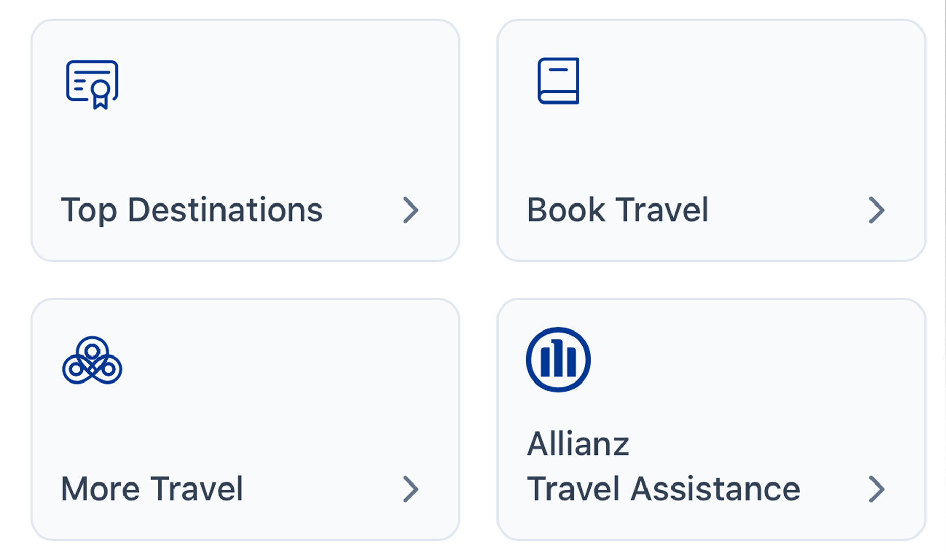Viewport: 946px width, 560px height.
Task: Expand the Book Travel chevron arrow
Action: (876, 210)
